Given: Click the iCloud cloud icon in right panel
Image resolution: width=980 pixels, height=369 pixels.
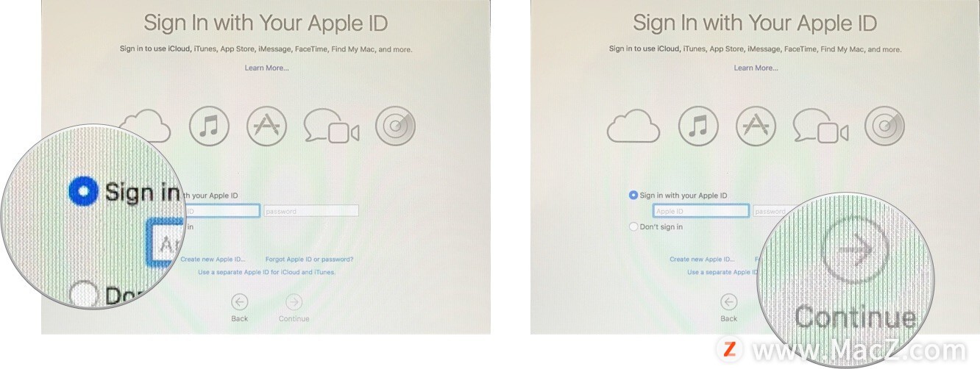Looking at the screenshot, I should [x=633, y=127].
